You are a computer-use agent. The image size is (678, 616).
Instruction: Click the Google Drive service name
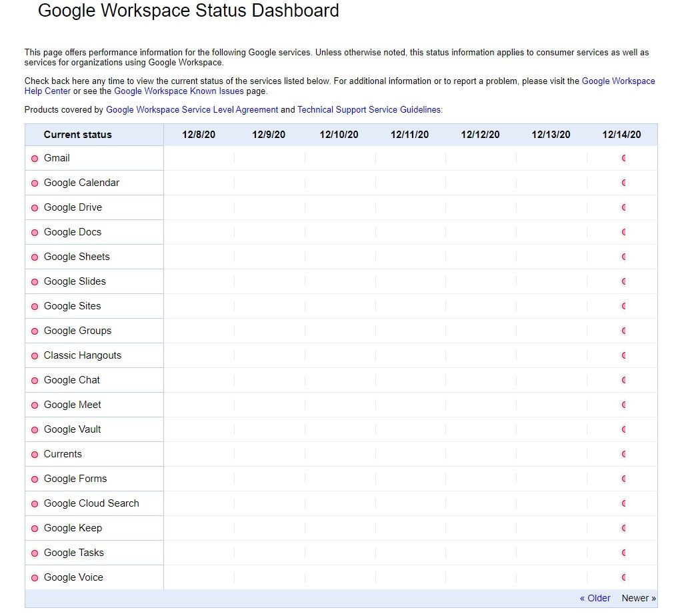[73, 207]
